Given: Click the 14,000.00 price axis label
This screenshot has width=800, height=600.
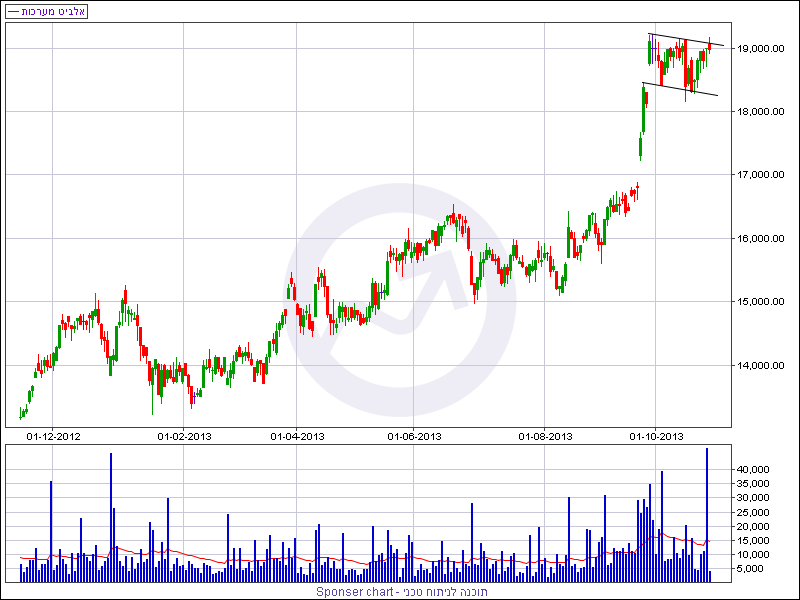Looking at the screenshot, I should click(x=761, y=365).
